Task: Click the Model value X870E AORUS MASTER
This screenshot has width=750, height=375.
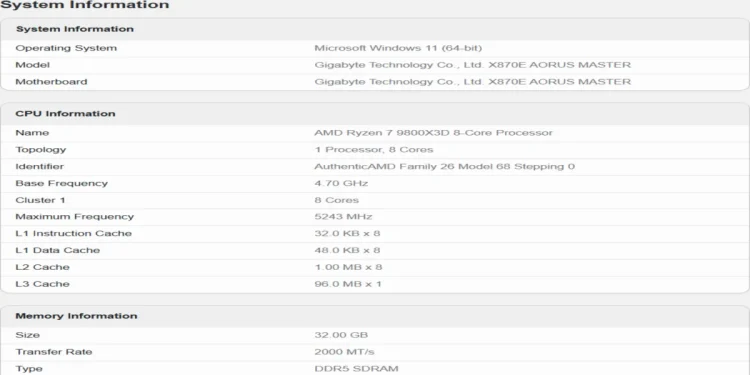Action: coord(473,65)
